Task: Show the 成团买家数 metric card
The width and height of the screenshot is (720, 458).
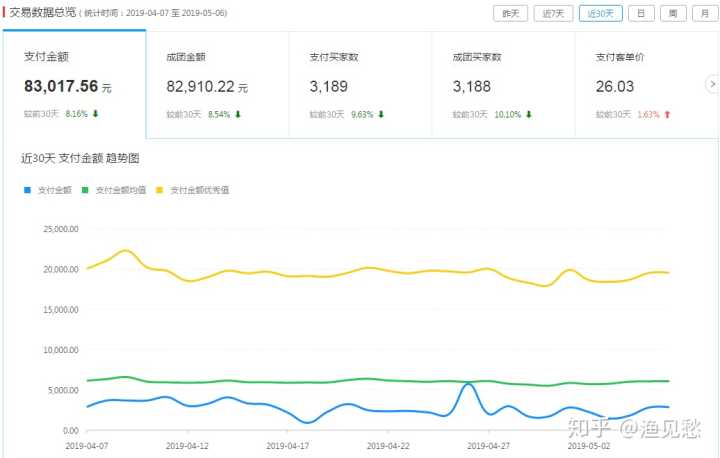Action: (x=503, y=84)
